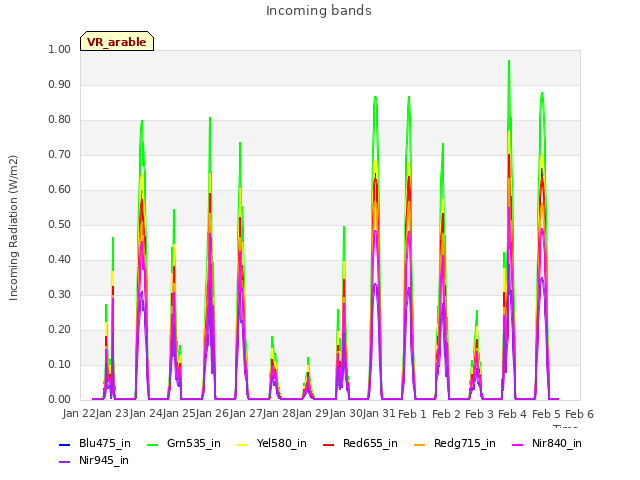Viewport: 640px width, 480px height.
Task: Click the Feb 3 x-axis date label
Action: pyautogui.click(x=480, y=414)
